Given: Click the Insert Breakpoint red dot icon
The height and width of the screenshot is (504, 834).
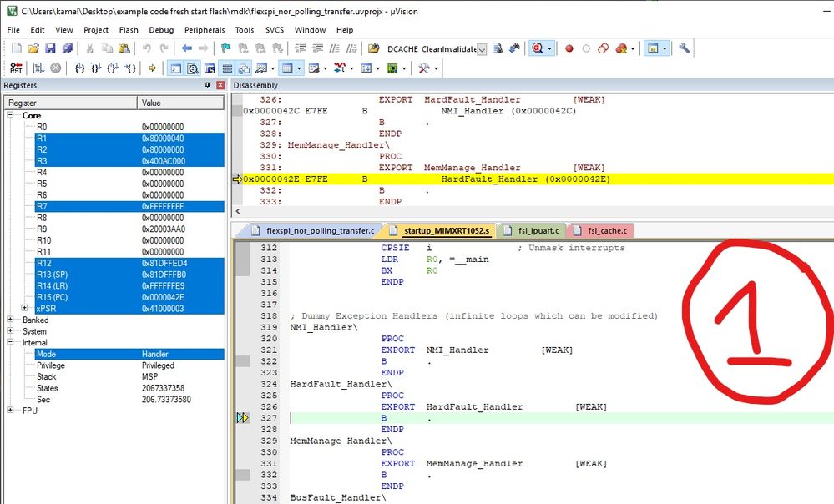Looking at the screenshot, I should click(569, 49).
